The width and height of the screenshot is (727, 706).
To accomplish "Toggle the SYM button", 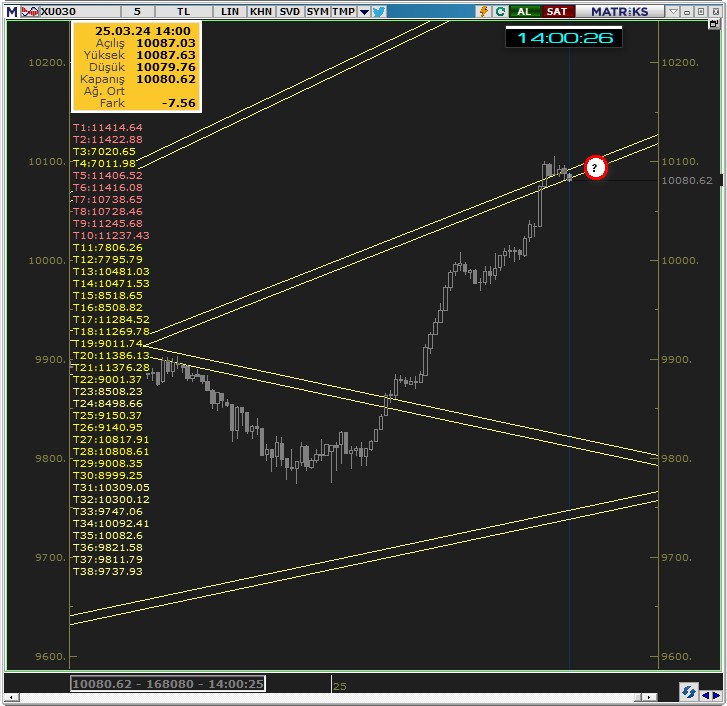I will (318, 11).
